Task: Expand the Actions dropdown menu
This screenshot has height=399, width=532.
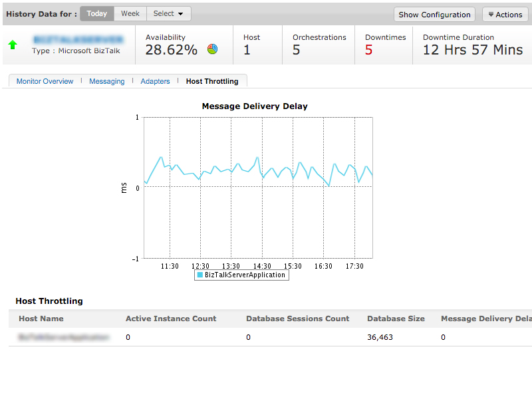Action: (505, 15)
